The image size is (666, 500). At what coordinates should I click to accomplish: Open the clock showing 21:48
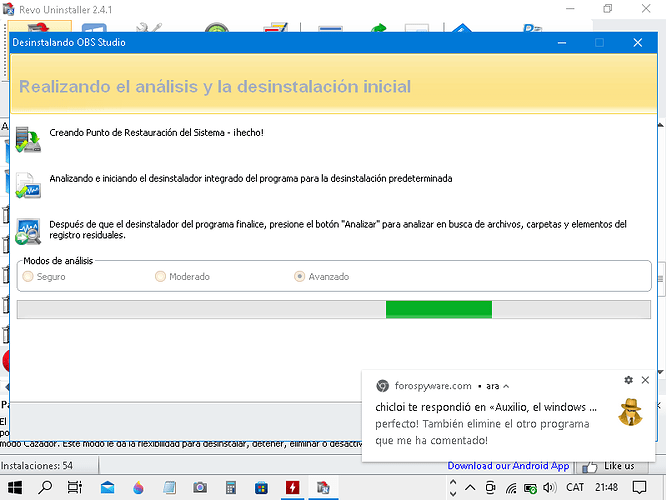coord(606,487)
